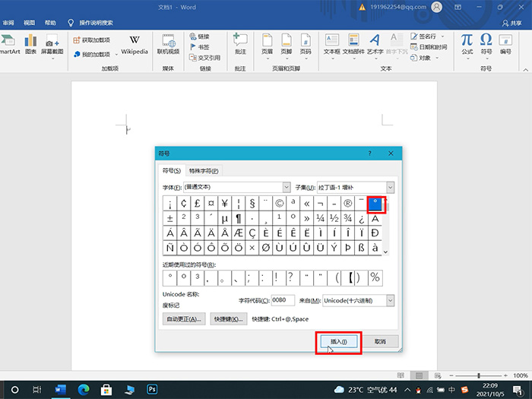The width and height of the screenshot is (532, 399).
Task: Open the 审阅 ribbon tab
Action: [8, 23]
